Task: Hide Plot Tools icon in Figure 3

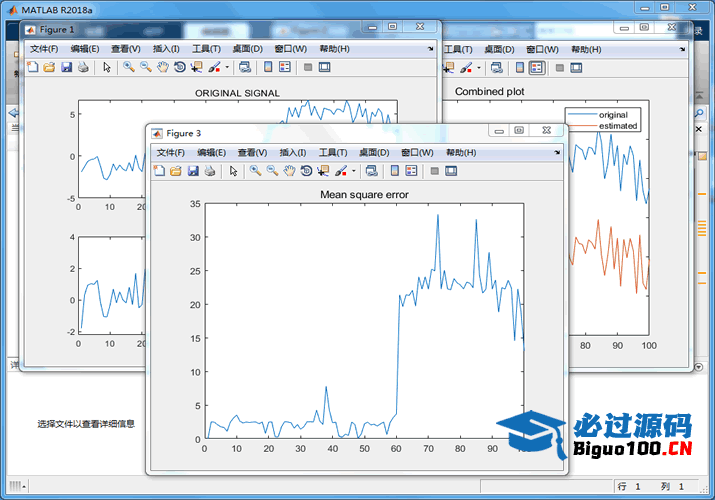Action: coord(435,171)
